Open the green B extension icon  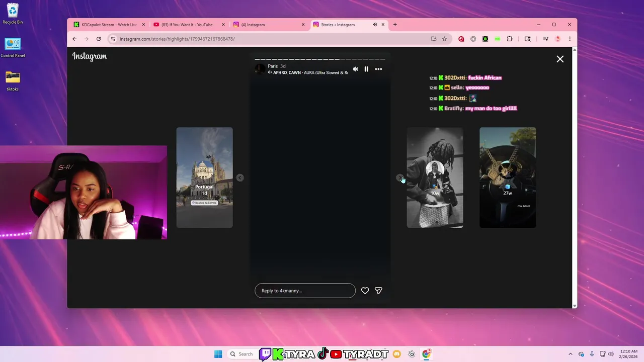(485, 39)
